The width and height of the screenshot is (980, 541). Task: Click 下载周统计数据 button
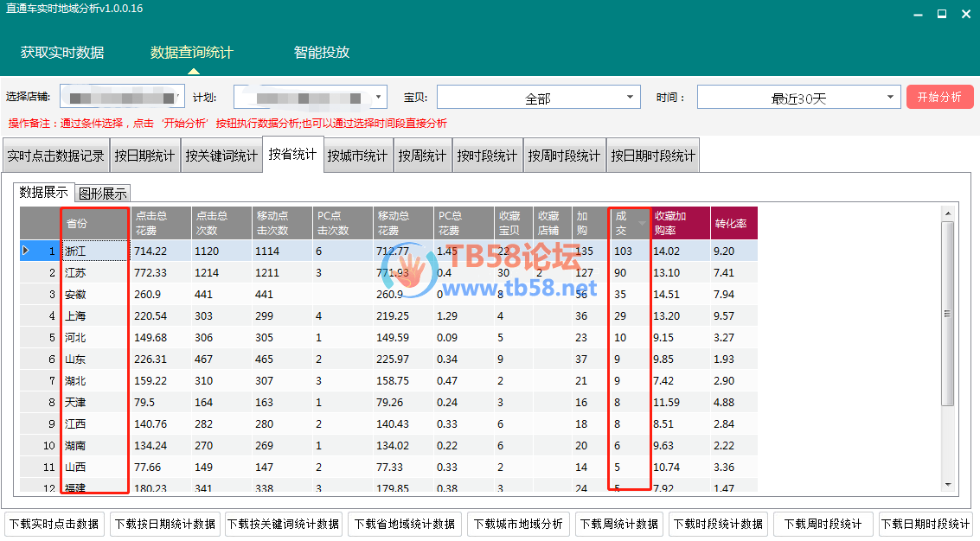pyautogui.click(x=618, y=524)
